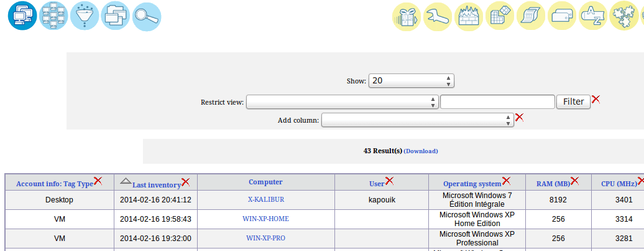The width and height of the screenshot is (644, 251).
Task: Click CPU value 3281
Action: pos(624,239)
